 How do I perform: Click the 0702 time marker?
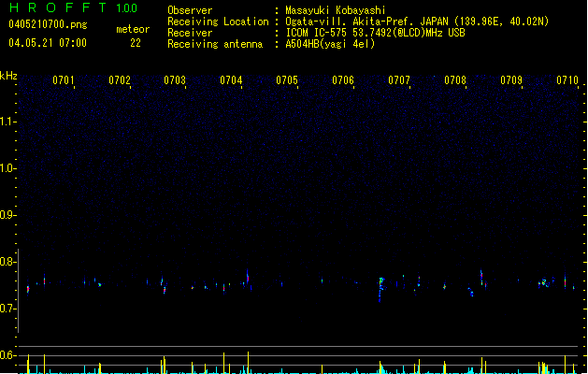pos(120,80)
